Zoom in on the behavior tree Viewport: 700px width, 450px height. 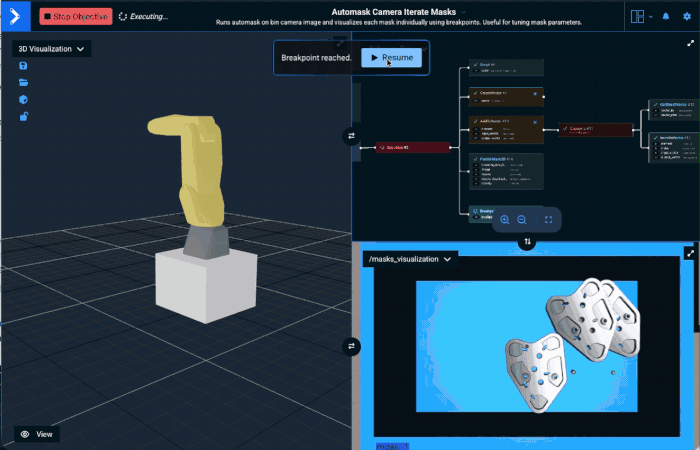504,220
